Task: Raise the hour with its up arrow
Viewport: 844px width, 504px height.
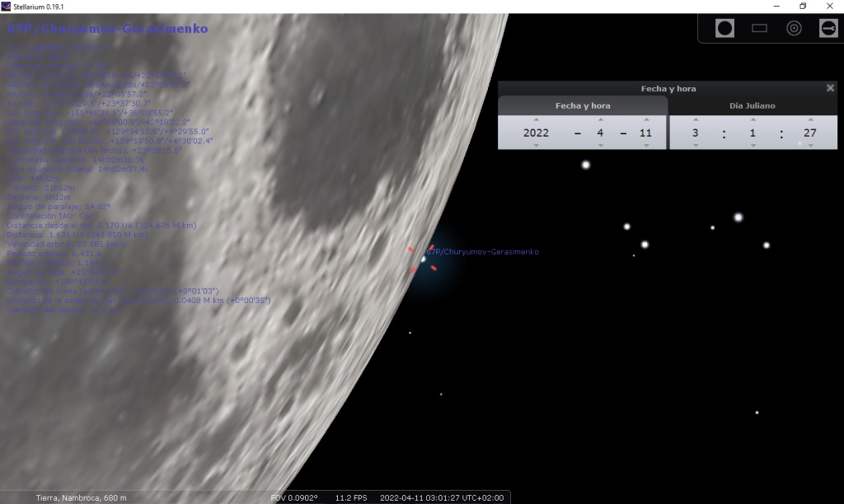Action: tap(695, 120)
